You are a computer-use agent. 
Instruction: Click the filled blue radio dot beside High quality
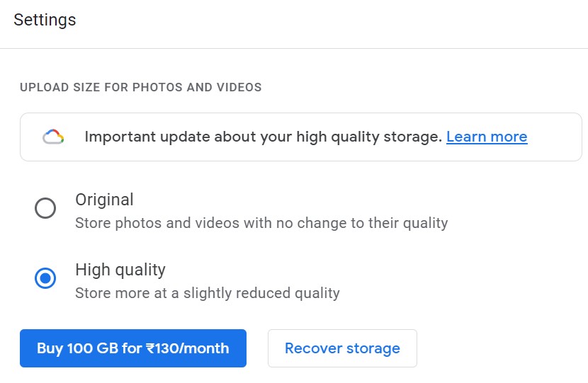45,278
